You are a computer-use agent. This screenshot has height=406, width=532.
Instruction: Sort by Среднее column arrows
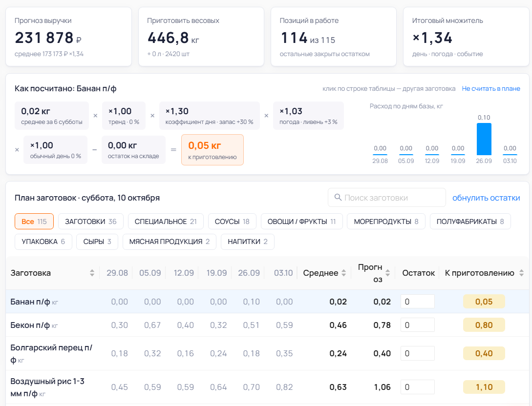click(x=344, y=273)
